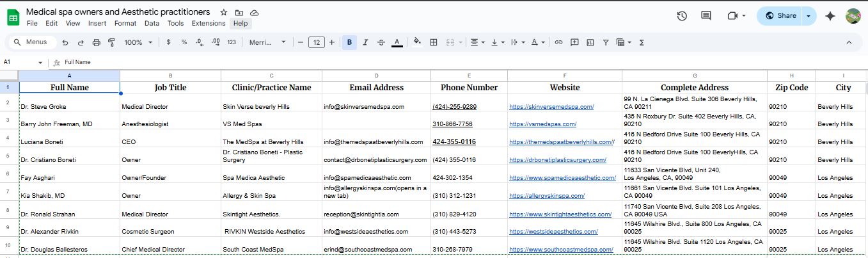
Task: Click the Functions sigma icon
Action: point(642,42)
